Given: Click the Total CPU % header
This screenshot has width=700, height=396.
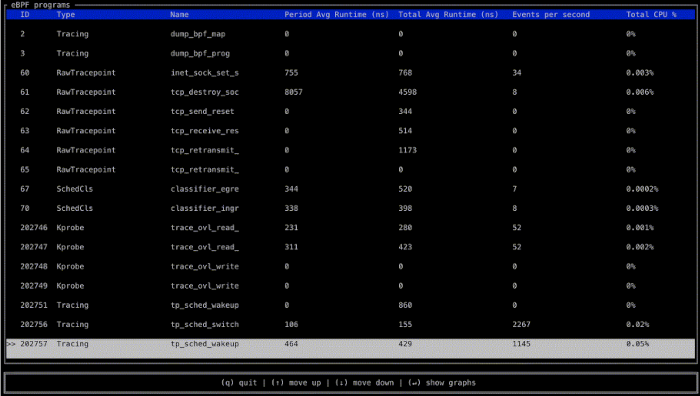Looking at the screenshot, I should click(x=651, y=14).
